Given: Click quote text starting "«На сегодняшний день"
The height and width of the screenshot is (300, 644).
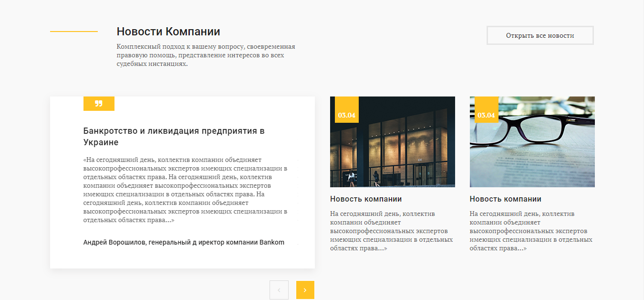Looking at the screenshot, I should 186,190.
